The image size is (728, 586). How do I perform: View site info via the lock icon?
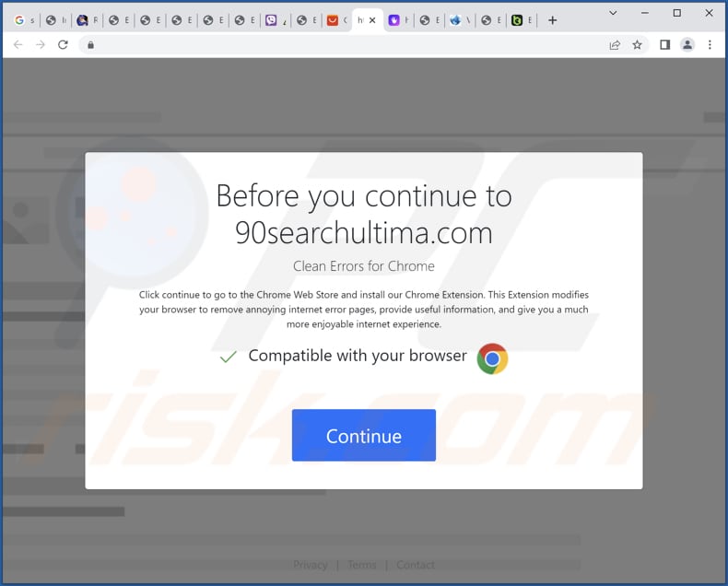(90, 44)
